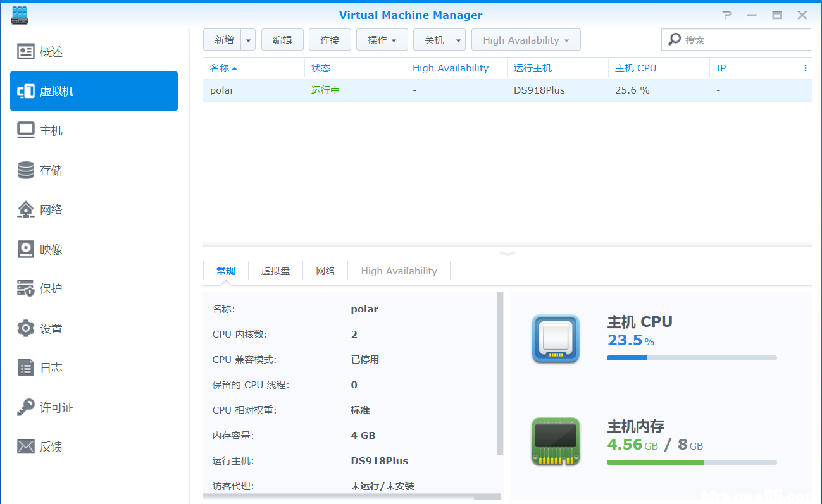Viewport: 822px width, 504px height.
Task: Switch to the 网络 tab in details panel
Action: tap(325, 271)
